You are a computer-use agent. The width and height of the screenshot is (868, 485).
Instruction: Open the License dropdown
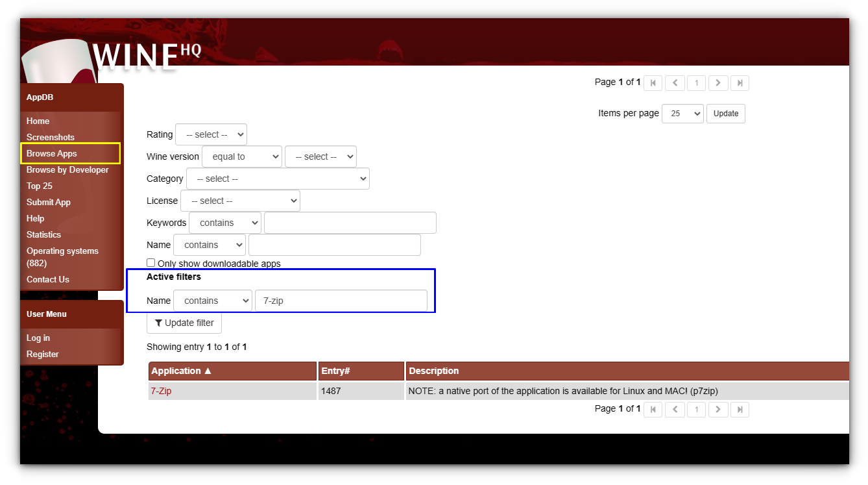(x=240, y=201)
